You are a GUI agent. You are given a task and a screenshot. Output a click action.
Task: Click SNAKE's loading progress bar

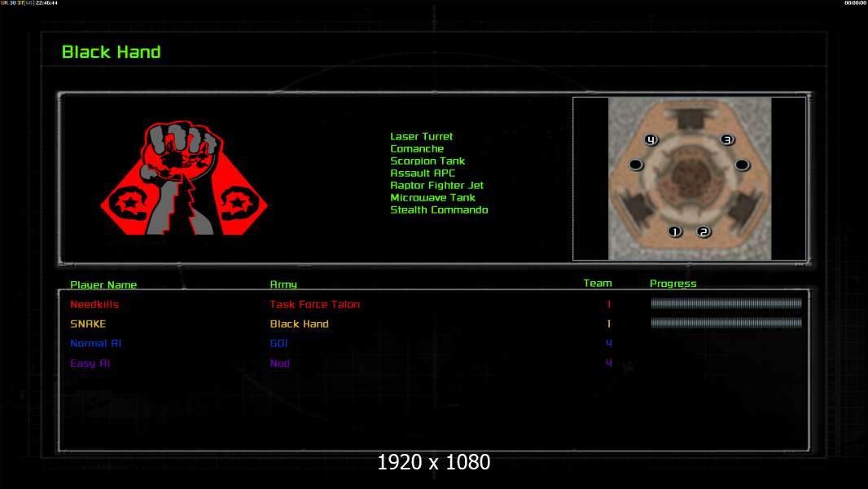tap(726, 323)
